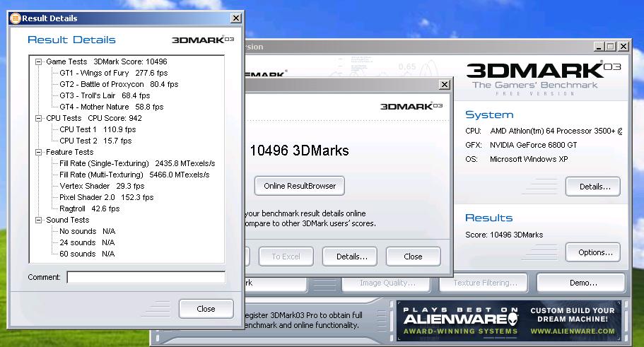Minimize the 3DMark03 main window
This screenshot has height=347, width=644.
point(599,47)
